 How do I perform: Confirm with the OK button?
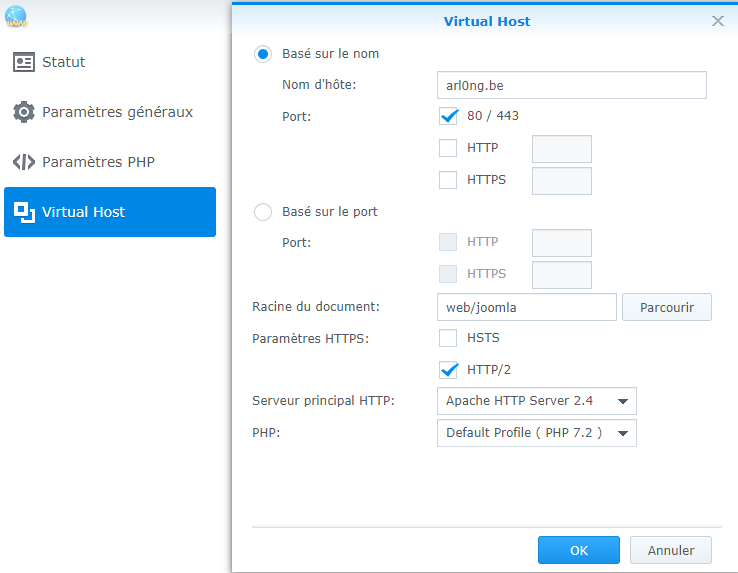(579, 550)
